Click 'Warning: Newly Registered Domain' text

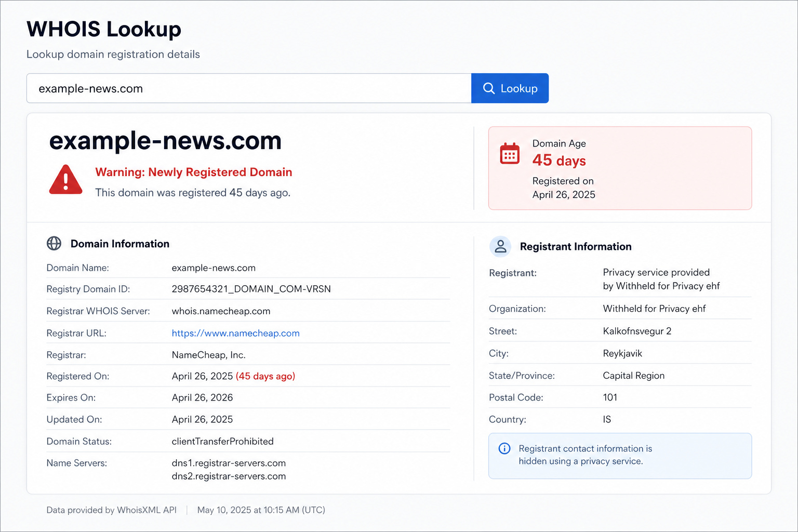pyautogui.click(x=194, y=172)
